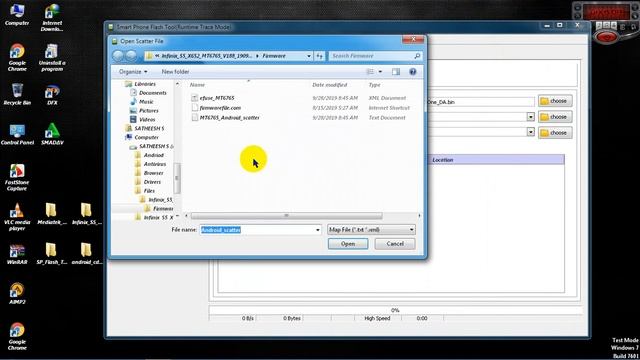Open third row dropdown in Flash Tool window

click(x=530, y=132)
